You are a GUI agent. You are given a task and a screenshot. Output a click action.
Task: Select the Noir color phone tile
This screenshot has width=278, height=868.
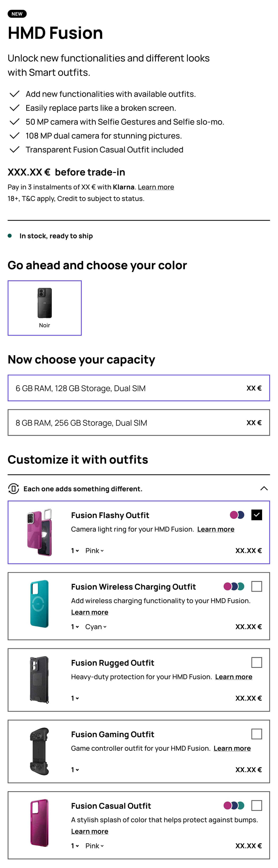(44, 308)
